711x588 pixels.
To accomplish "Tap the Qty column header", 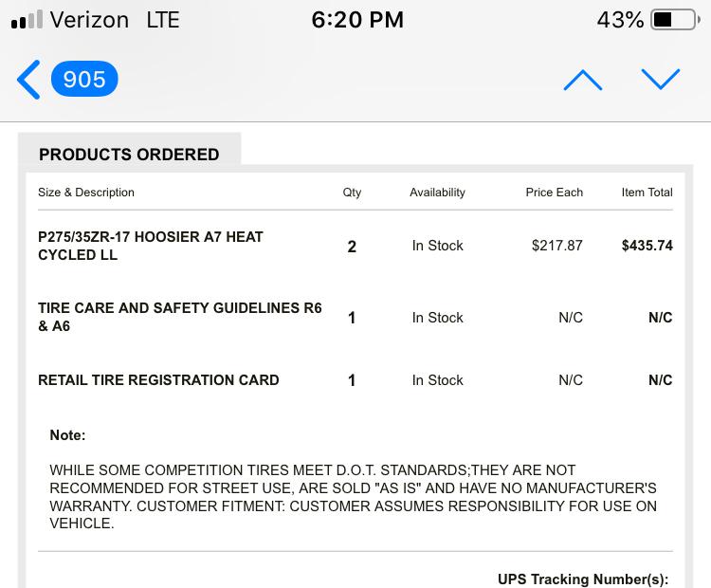I will tap(352, 193).
